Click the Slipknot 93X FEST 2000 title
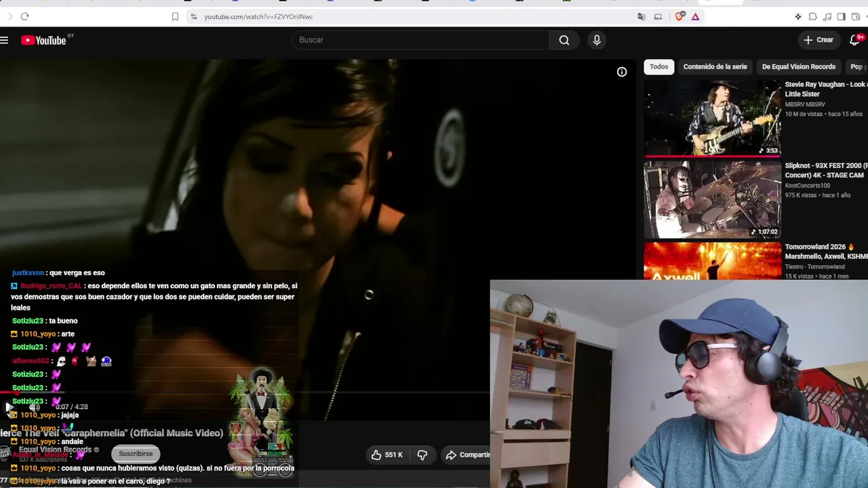868x488 pixels. 826,170
